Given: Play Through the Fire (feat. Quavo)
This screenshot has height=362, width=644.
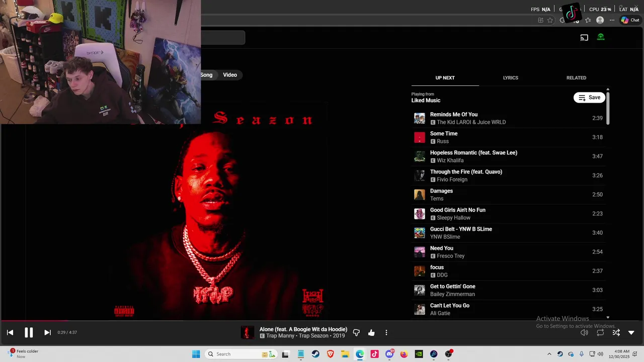Looking at the screenshot, I should point(508,175).
